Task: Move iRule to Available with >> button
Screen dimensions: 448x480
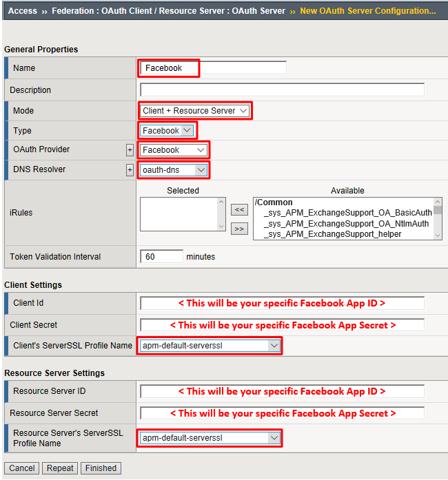Action: (239, 229)
